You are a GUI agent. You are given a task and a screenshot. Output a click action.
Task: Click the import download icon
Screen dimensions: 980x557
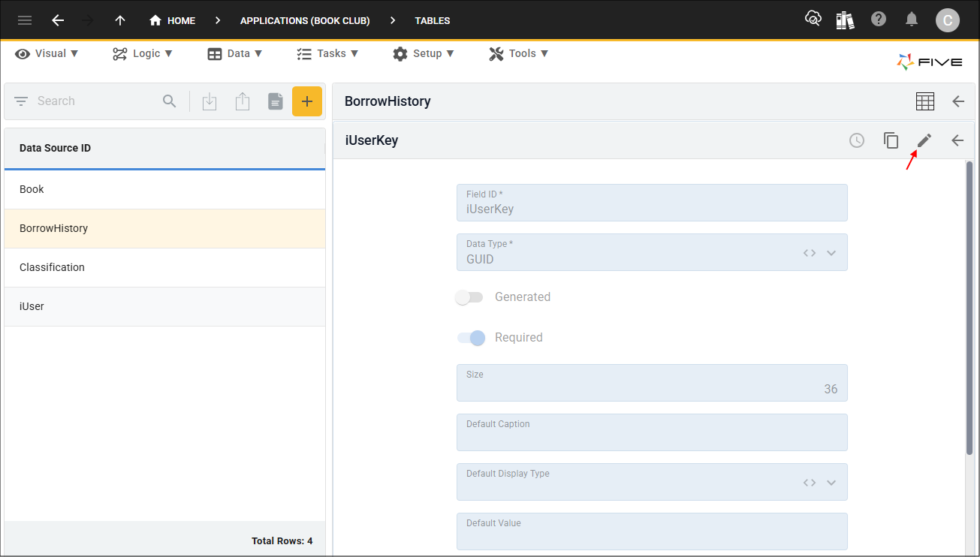click(210, 101)
